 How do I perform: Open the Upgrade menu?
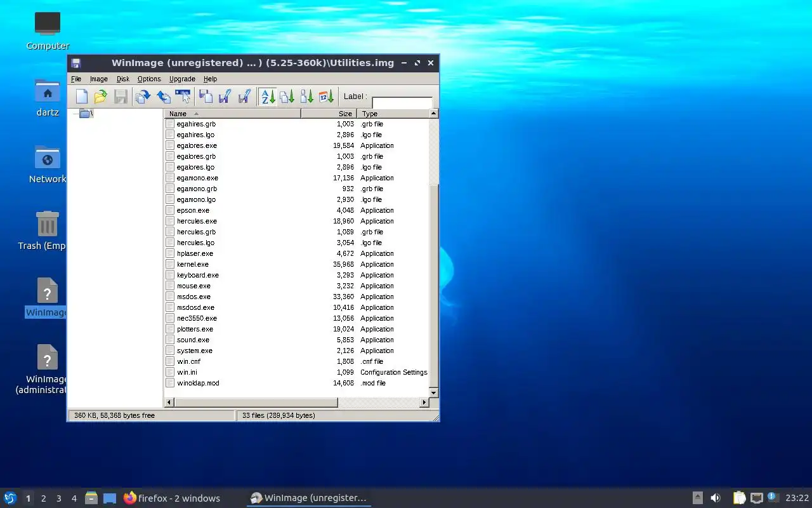182,79
